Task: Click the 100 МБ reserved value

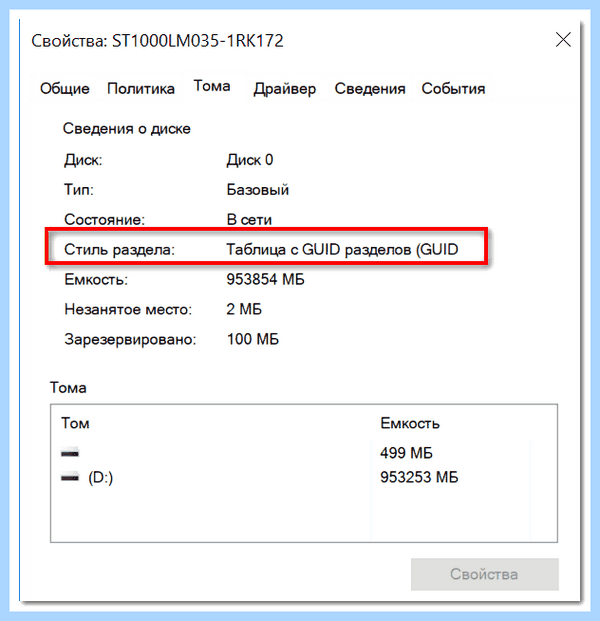Action: (253, 339)
